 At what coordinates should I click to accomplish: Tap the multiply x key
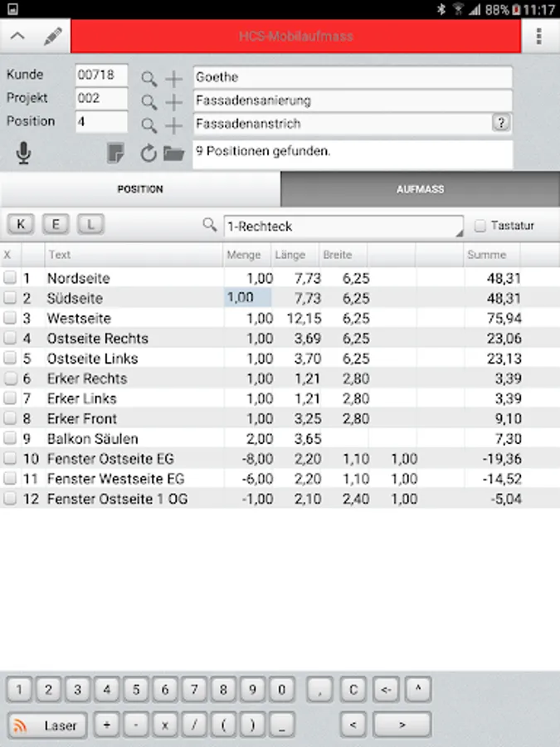coord(165,725)
